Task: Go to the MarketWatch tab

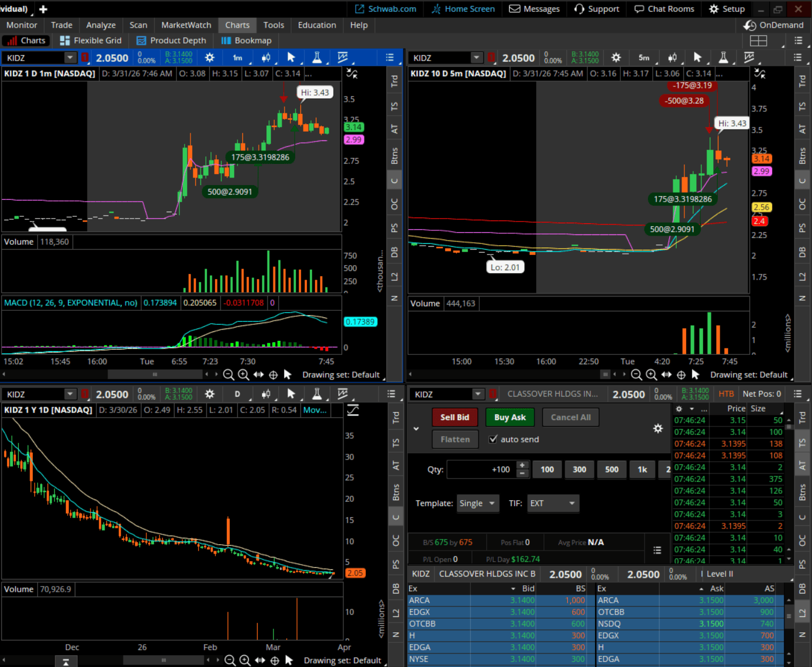Action: [x=186, y=25]
